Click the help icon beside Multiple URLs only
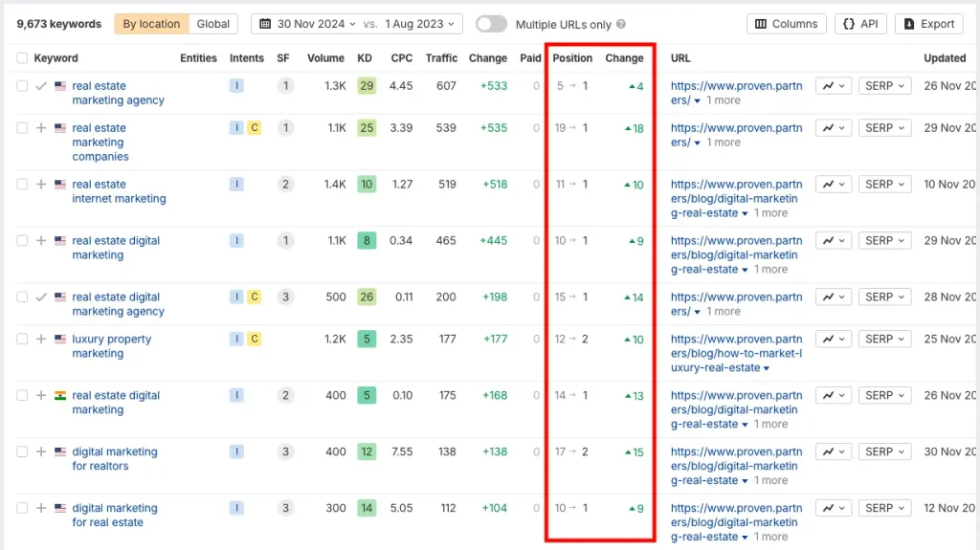This screenshot has height=550, width=980. pos(621,24)
